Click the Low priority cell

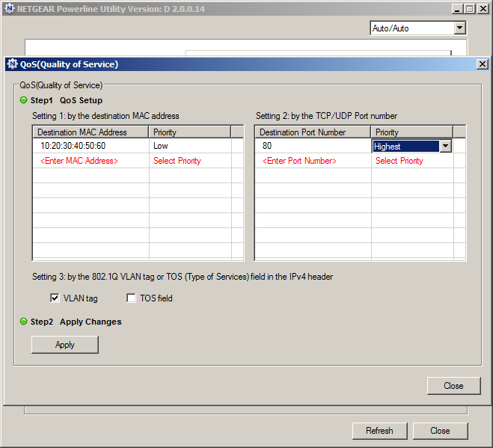190,146
